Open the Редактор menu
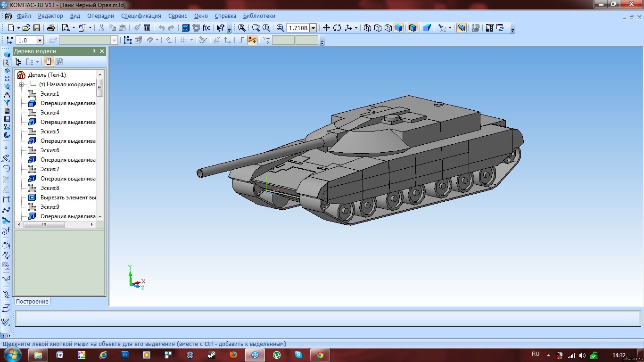 tap(50, 16)
